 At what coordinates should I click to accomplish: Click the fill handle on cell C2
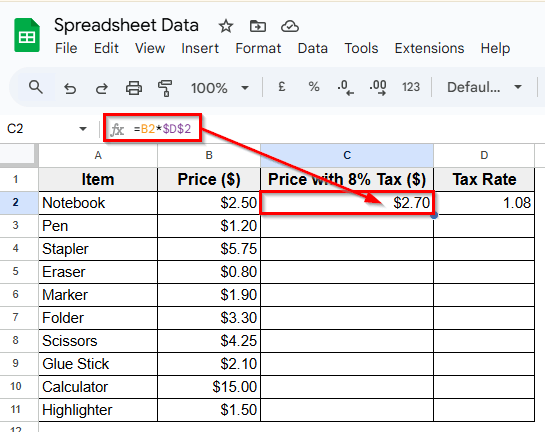click(x=434, y=215)
